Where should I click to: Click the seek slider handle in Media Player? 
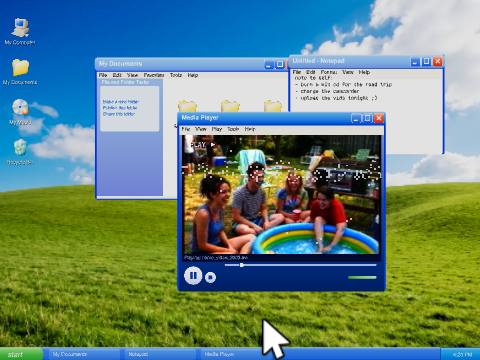[x=242, y=265]
